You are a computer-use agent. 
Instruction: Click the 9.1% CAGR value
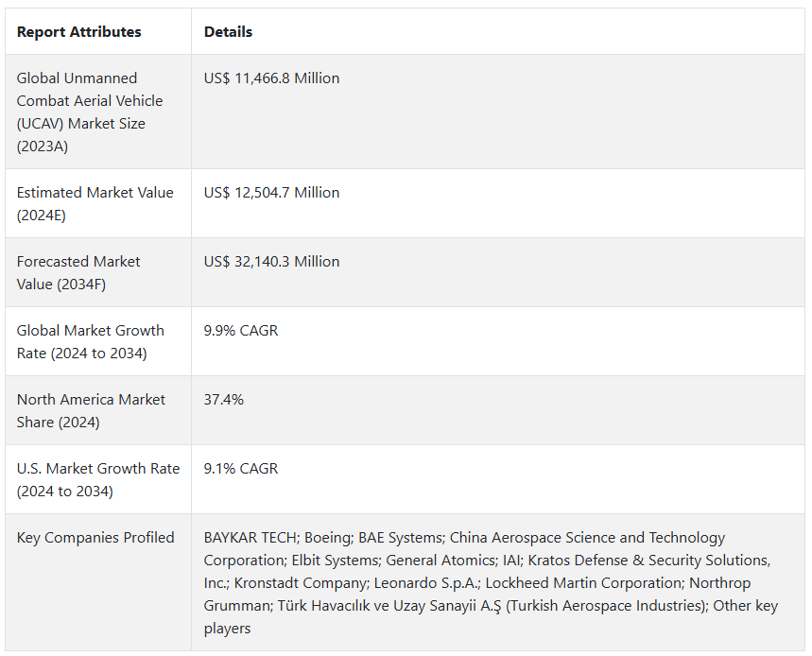point(241,469)
